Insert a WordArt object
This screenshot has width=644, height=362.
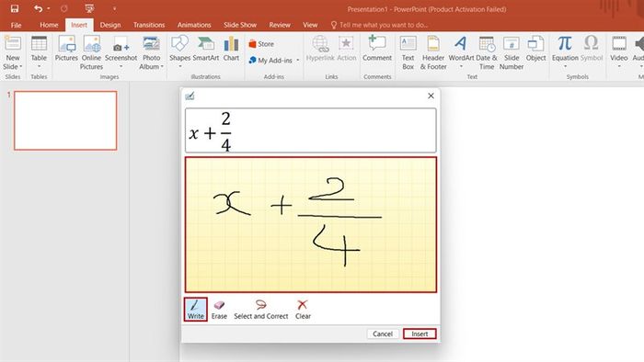461,53
